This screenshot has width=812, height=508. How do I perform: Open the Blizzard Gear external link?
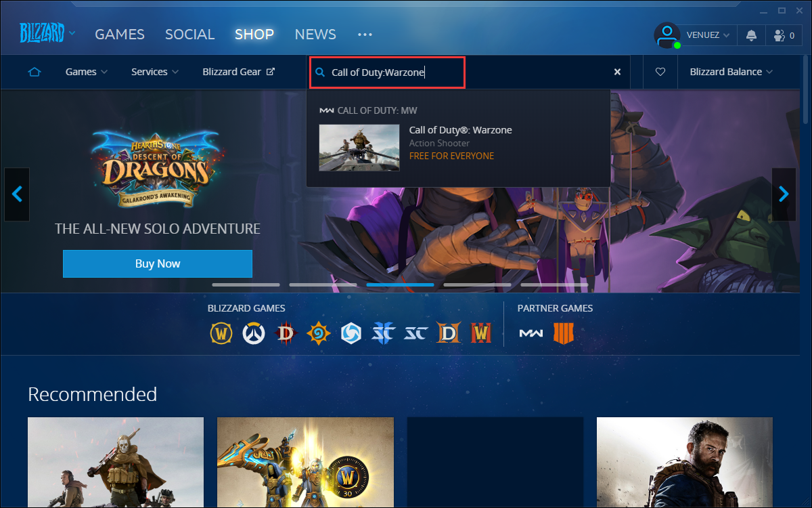point(238,72)
